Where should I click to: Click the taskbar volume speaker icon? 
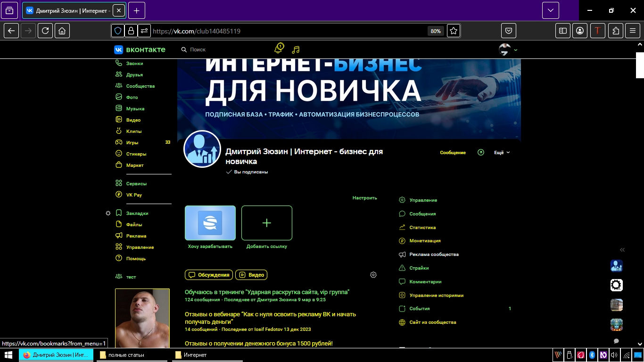pos(613,355)
